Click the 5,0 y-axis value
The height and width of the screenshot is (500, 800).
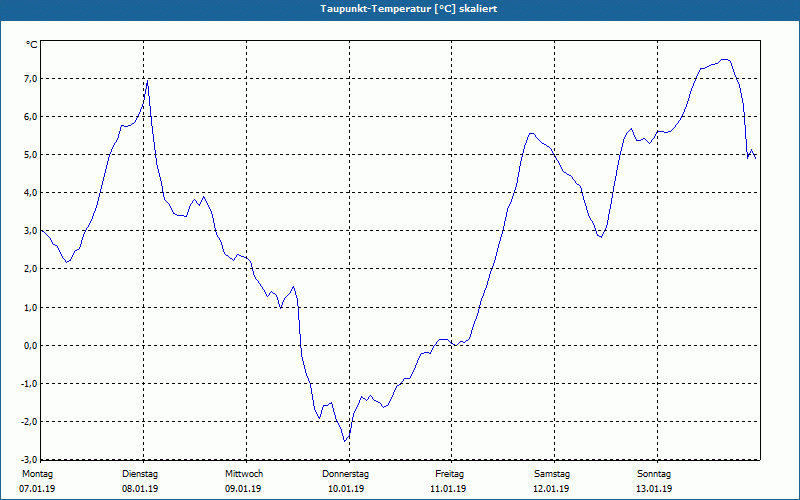pyautogui.click(x=31, y=155)
